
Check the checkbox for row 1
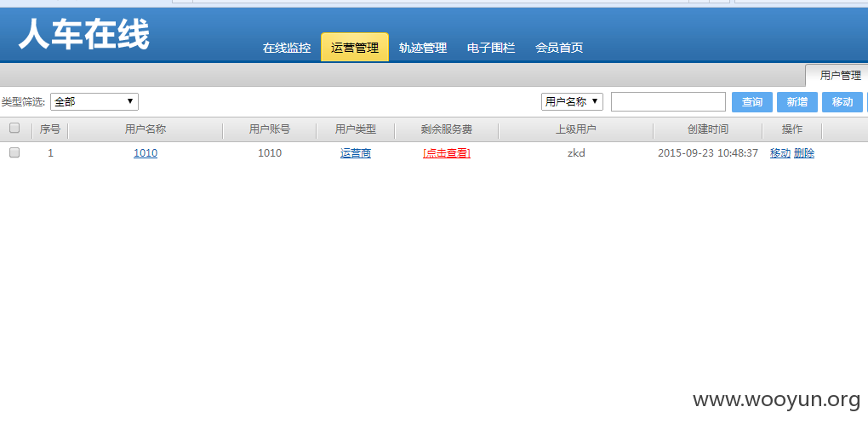[14, 152]
